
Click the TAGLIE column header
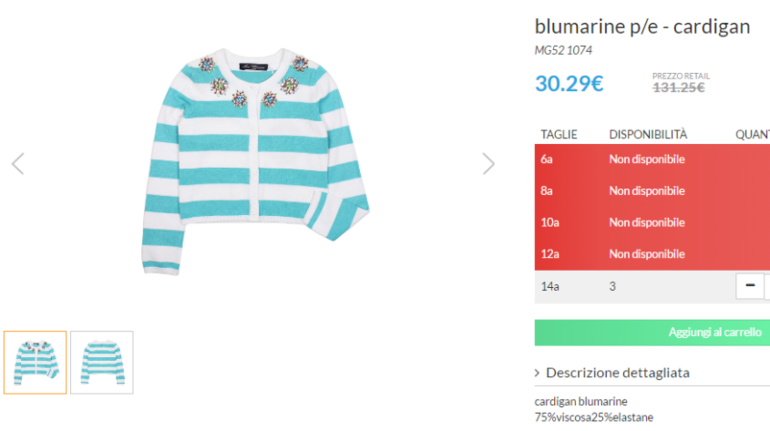[x=559, y=134]
